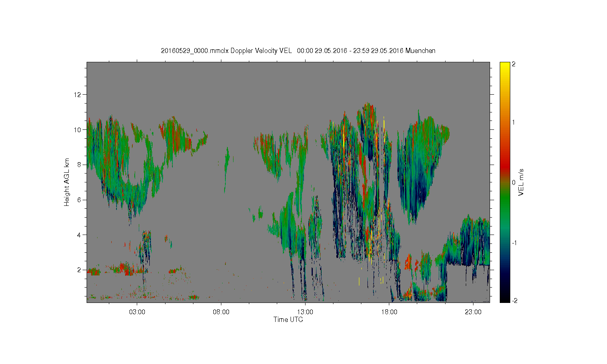The width and height of the screenshot is (607, 364).
Task: Click the plot title text about Doppler Velocity
Action: click(x=298, y=51)
